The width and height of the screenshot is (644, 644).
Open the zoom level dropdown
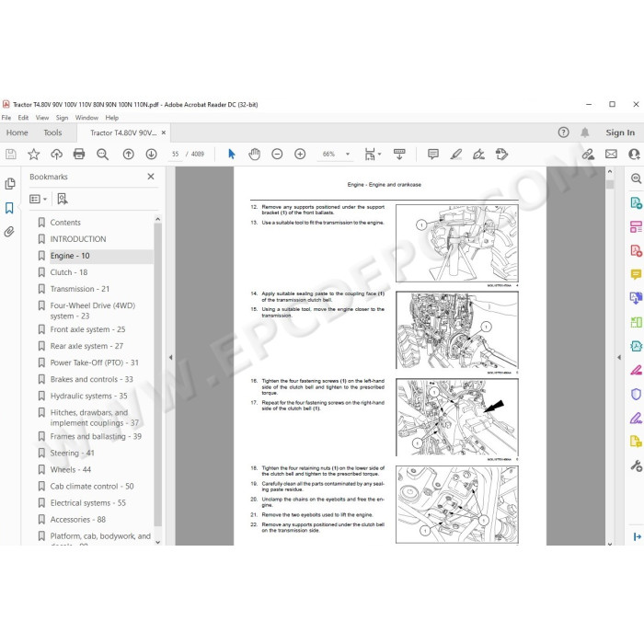[x=348, y=154]
